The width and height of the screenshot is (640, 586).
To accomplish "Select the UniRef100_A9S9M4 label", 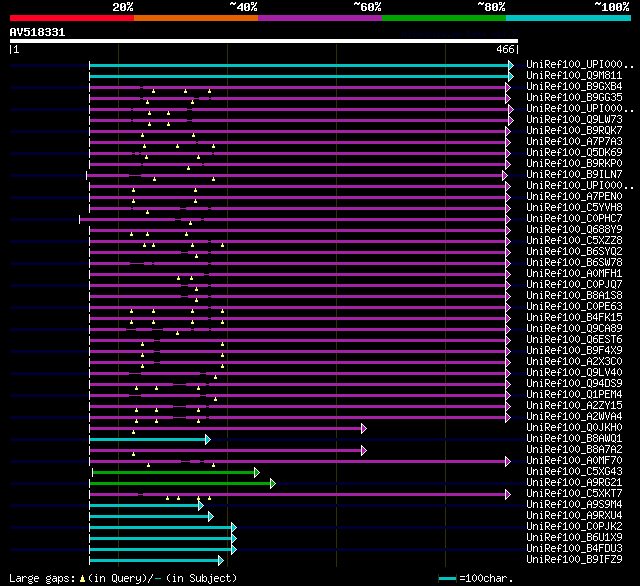I will (574, 505).
